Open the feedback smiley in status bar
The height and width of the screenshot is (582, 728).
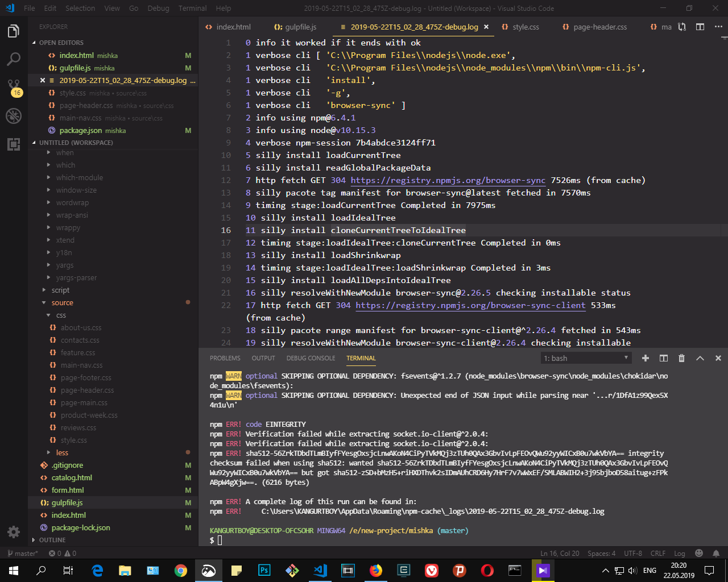coord(699,553)
